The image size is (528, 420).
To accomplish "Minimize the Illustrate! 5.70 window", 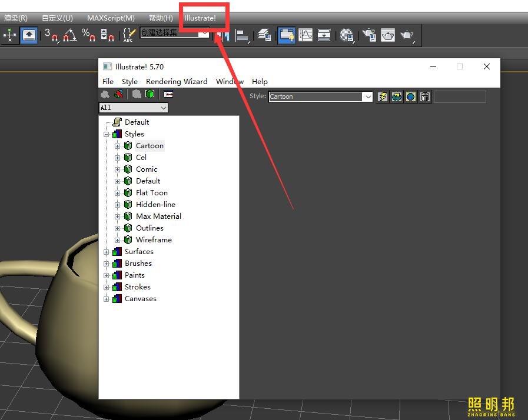I will click(x=433, y=66).
